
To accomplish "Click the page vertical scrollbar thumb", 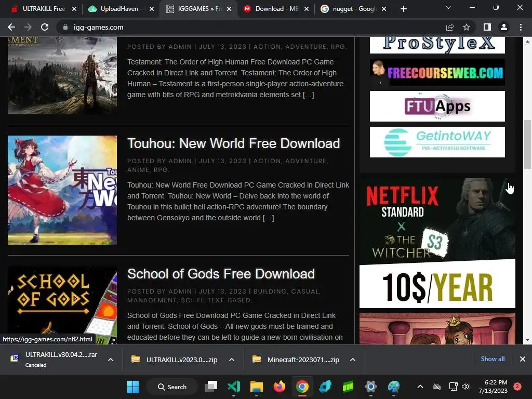I will [x=527, y=144].
